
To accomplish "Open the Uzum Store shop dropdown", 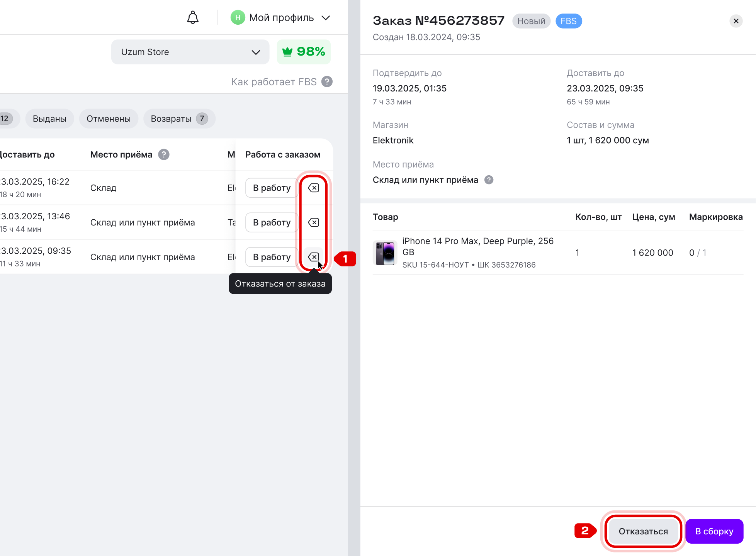I will point(190,52).
